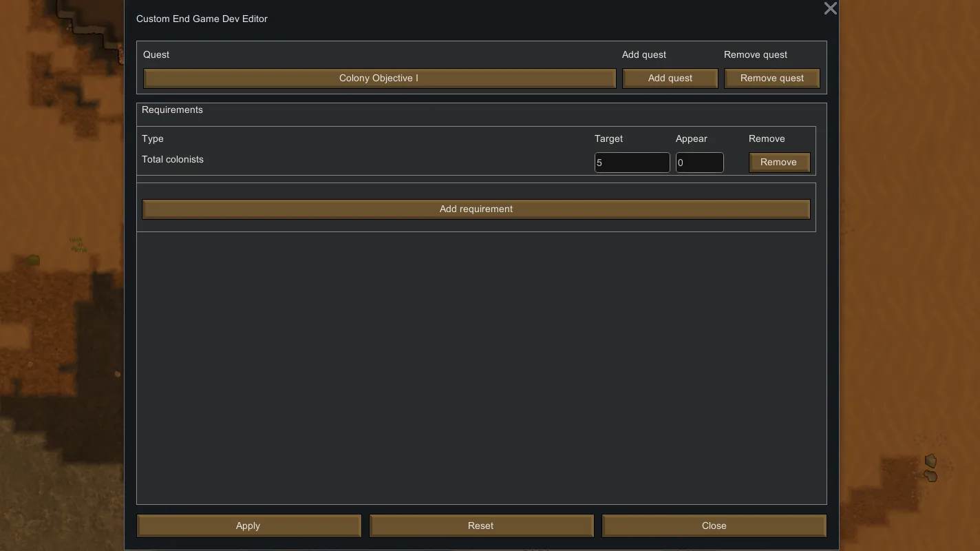The width and height of the screenshot is (980, 551).
Task: Click the Target column header
Action: pos(608,138)
